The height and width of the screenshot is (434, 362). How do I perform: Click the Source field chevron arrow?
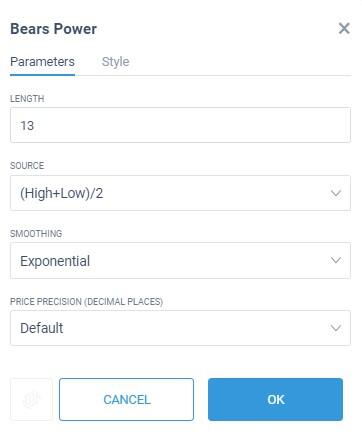tap(336, 193)
